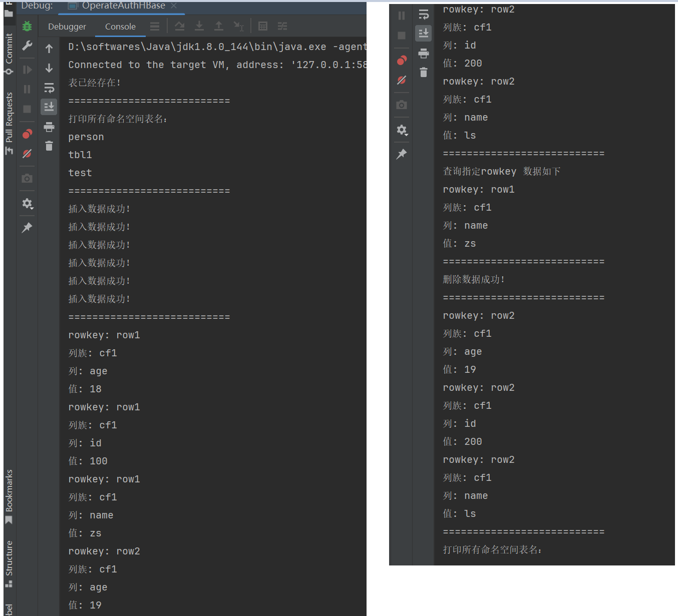Click print icon in left console gutter

(x=49, y=127)
